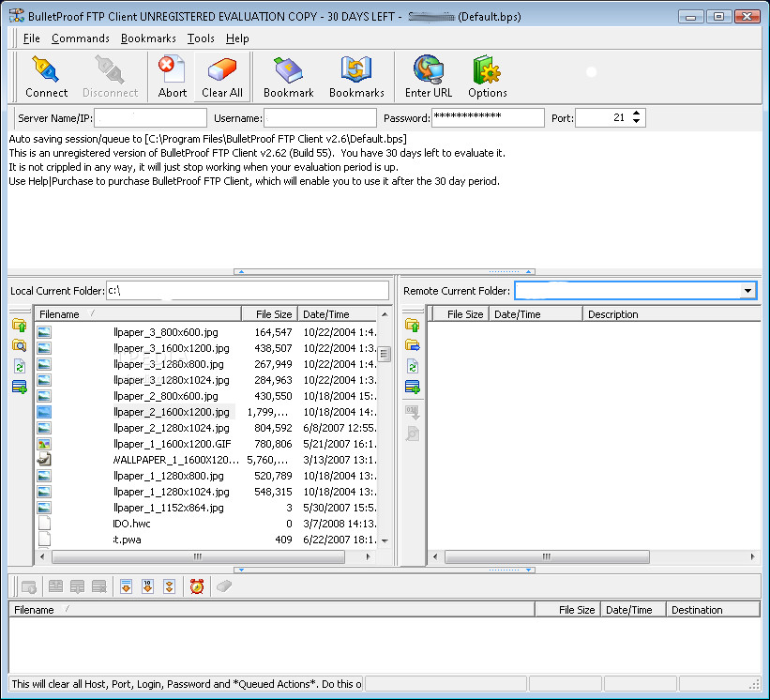Click the queue icon labeled 10
Viewport: 770px width, 700px height.
tap(147, 586)
